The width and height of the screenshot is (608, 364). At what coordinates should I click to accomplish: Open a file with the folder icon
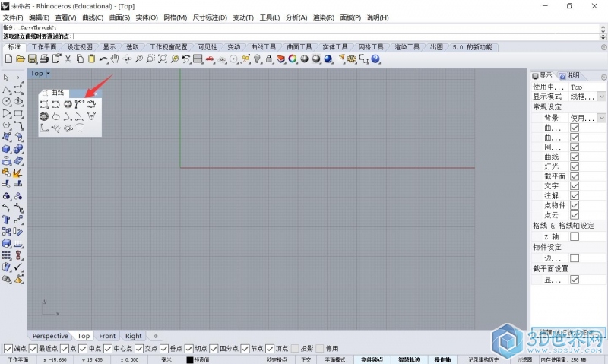click(21, 59)
